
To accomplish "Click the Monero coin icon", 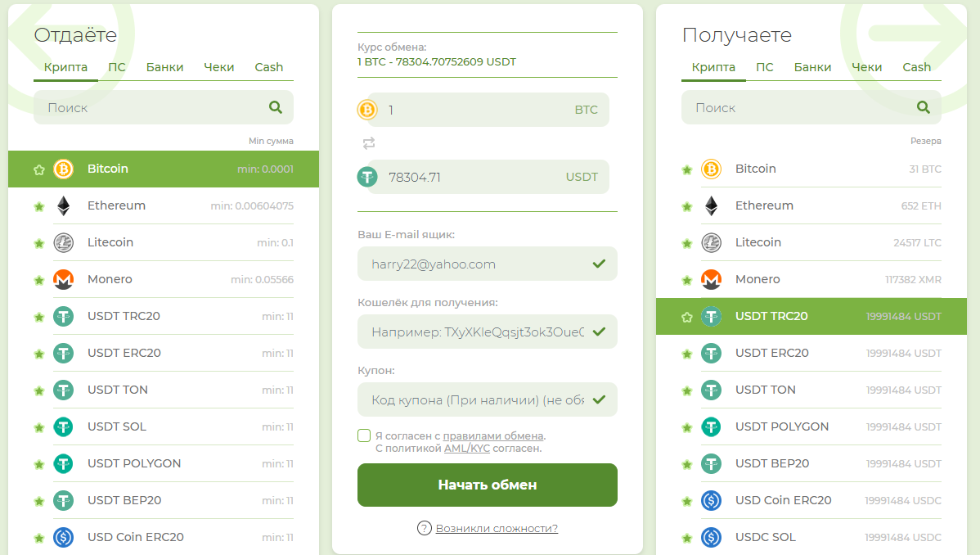I will [x=63, y=279].
